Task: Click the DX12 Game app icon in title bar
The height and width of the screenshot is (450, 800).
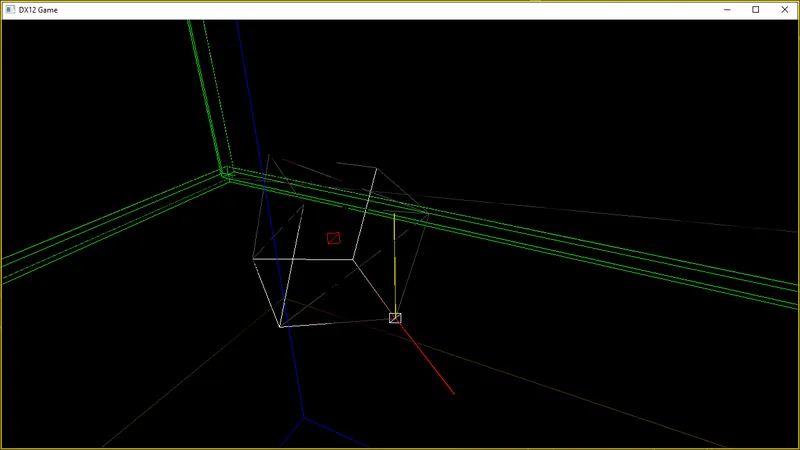Action: 10,10
